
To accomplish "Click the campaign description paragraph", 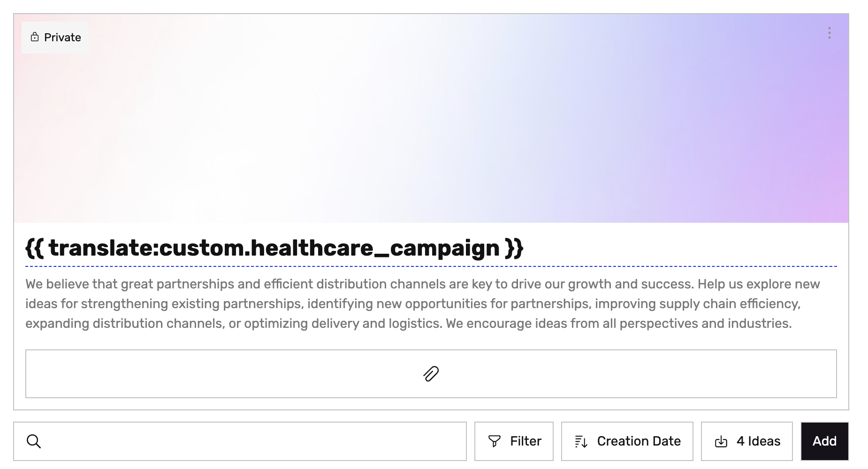I will tap(422, 304).
